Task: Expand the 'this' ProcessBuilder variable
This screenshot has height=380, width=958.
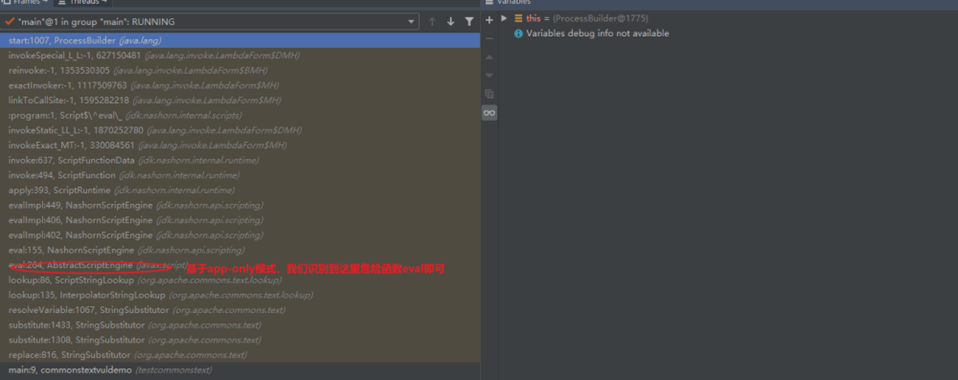Action: [x=504, y=18]
